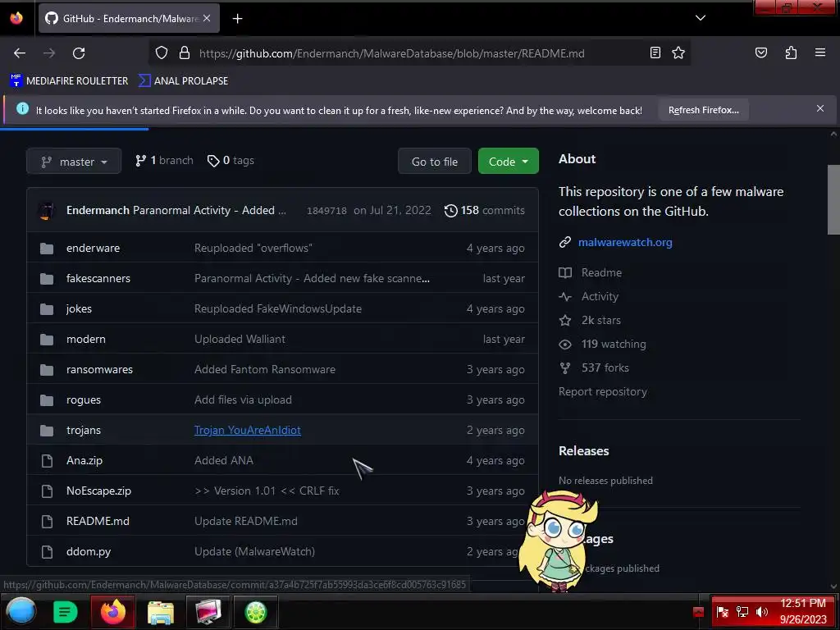Image resolution: width=840 pixels, height=630 pixels.
Task: Open file explorer from taskbar
Action: pyautogui.click(x=160, y=612)
